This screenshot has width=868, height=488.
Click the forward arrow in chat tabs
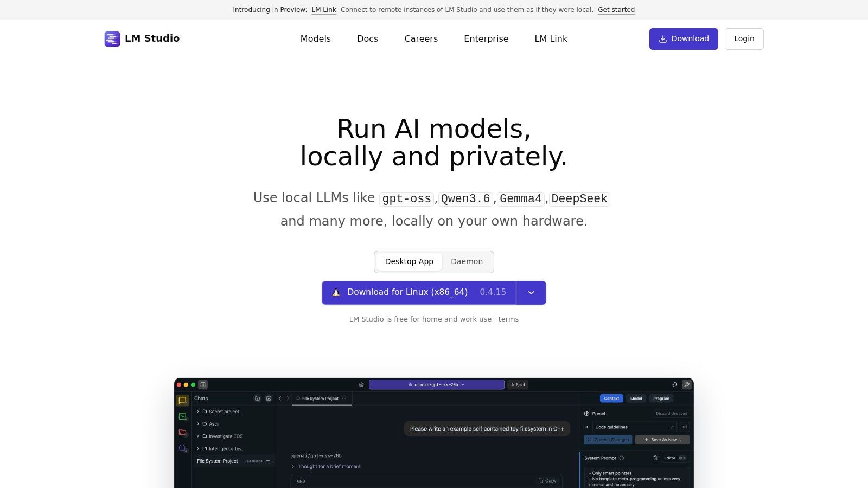tap(288, 399)
